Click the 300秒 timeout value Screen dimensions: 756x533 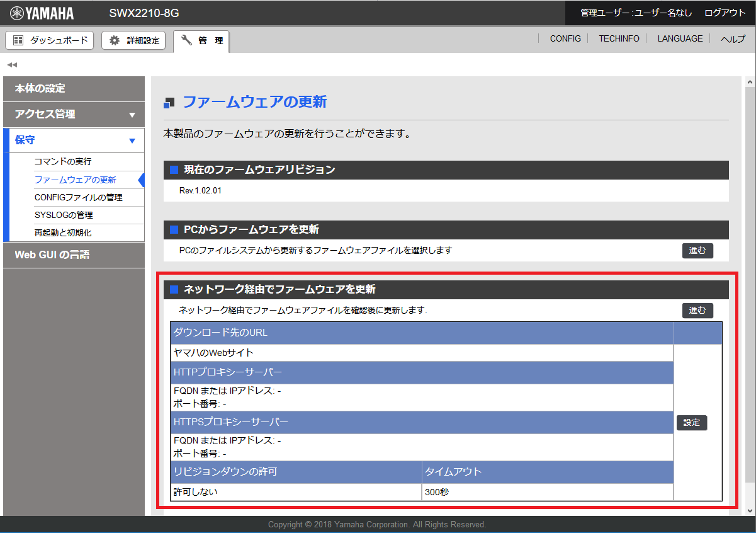pos(437,493)
